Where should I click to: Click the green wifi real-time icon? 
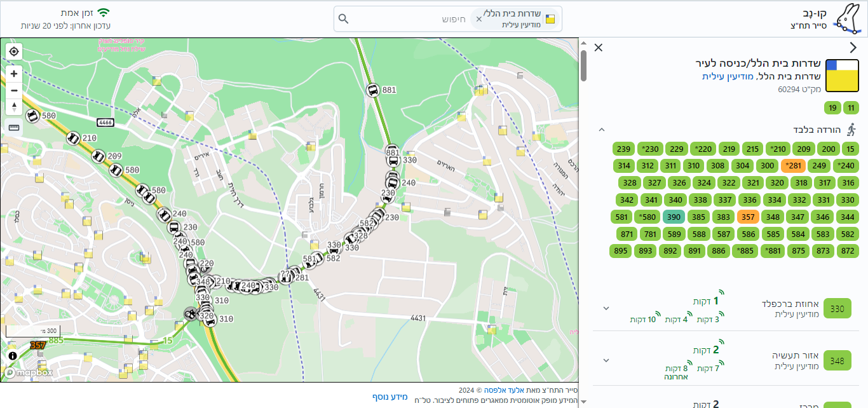click(104, 13)
